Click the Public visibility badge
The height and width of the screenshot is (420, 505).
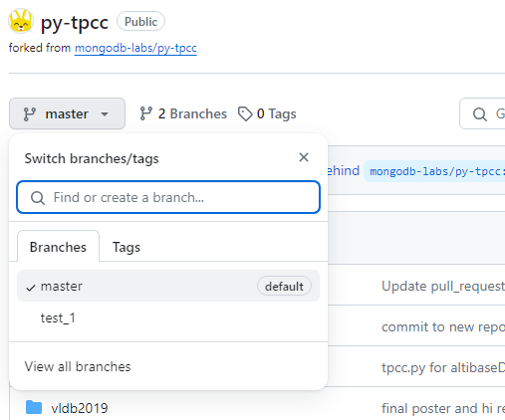click(140, 22)
